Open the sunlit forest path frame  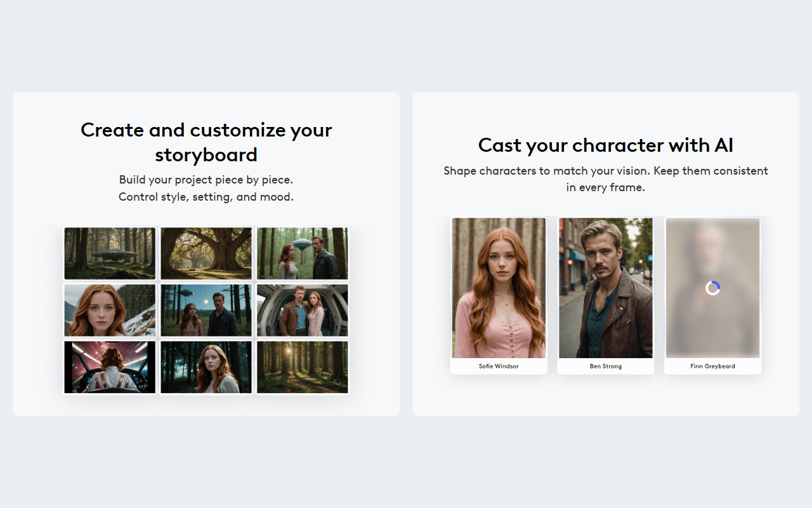tap(303, 367)
